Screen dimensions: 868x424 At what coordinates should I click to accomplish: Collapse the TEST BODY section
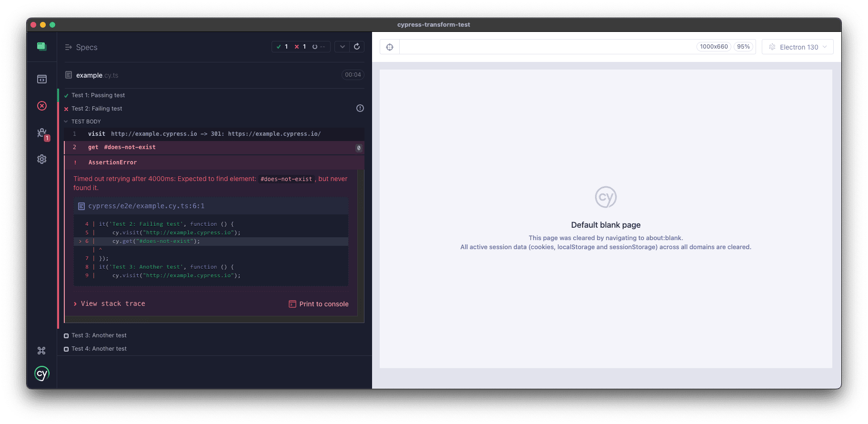pyautogui.click(x=66, y=121)
